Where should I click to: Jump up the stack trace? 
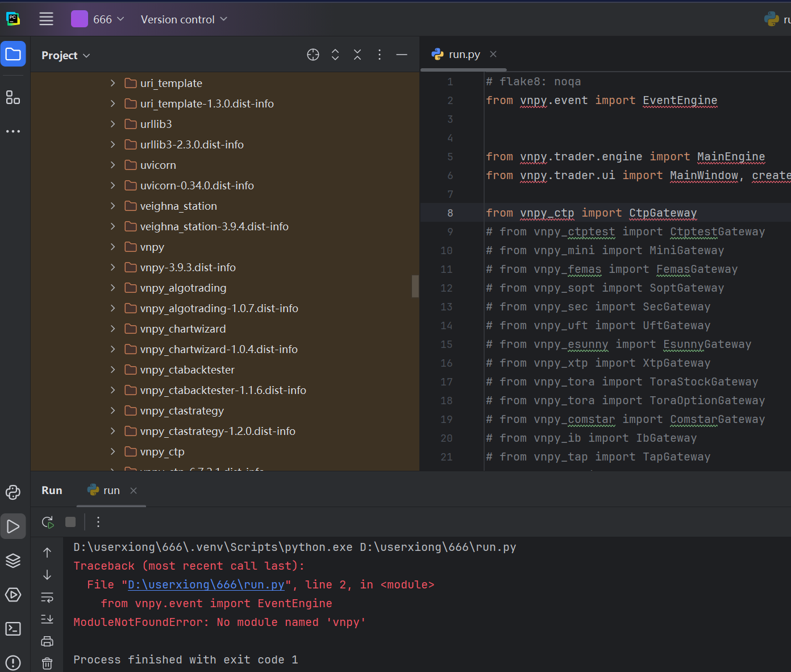pos(47,553)
